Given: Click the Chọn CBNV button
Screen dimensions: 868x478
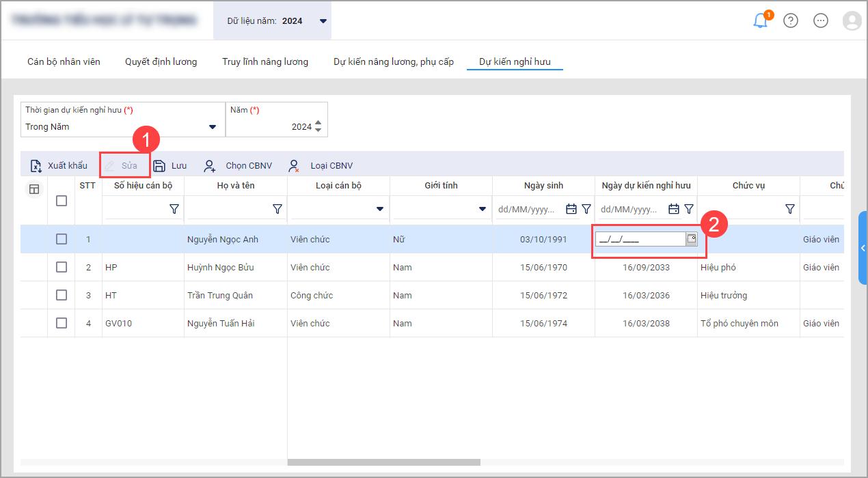Looking at the screenshot, I should point(238,165).
